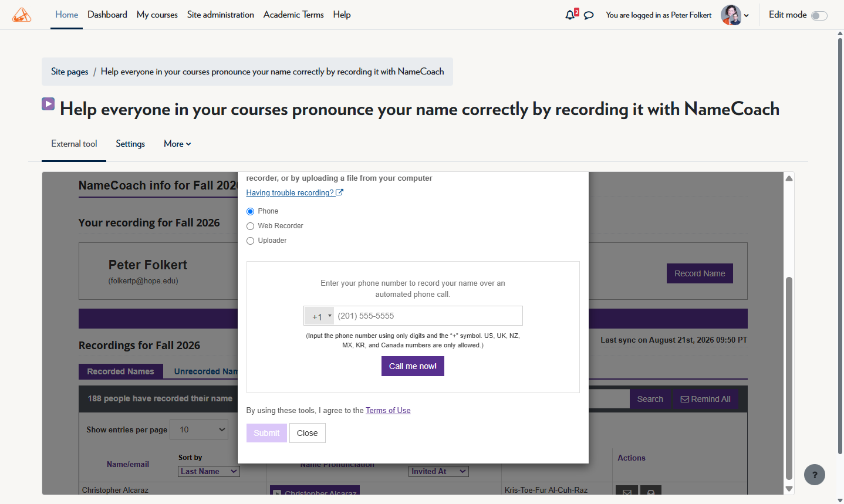Open the Invited At dropdown
This screenshot has height=504, width=844.
pos(438,471)
